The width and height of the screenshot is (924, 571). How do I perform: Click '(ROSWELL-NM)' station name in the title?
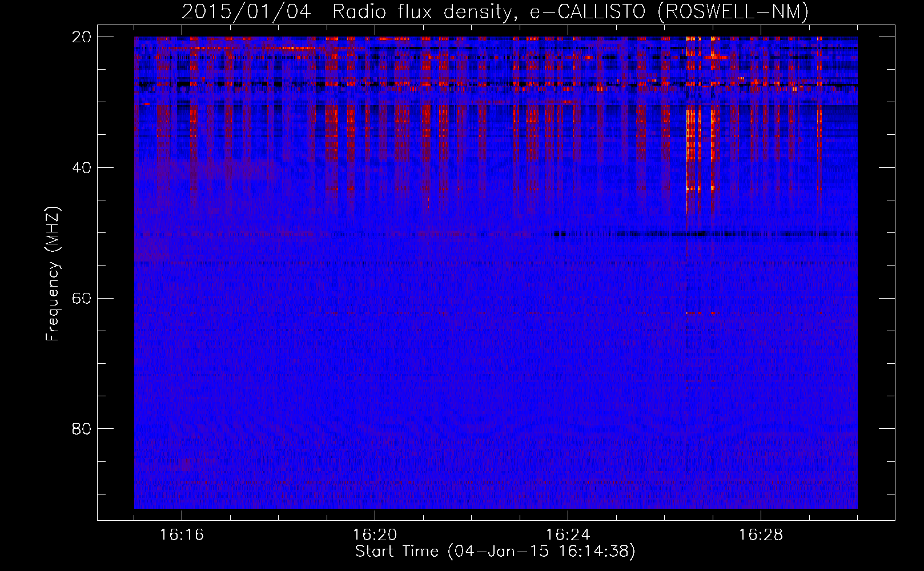coord(733,11)
